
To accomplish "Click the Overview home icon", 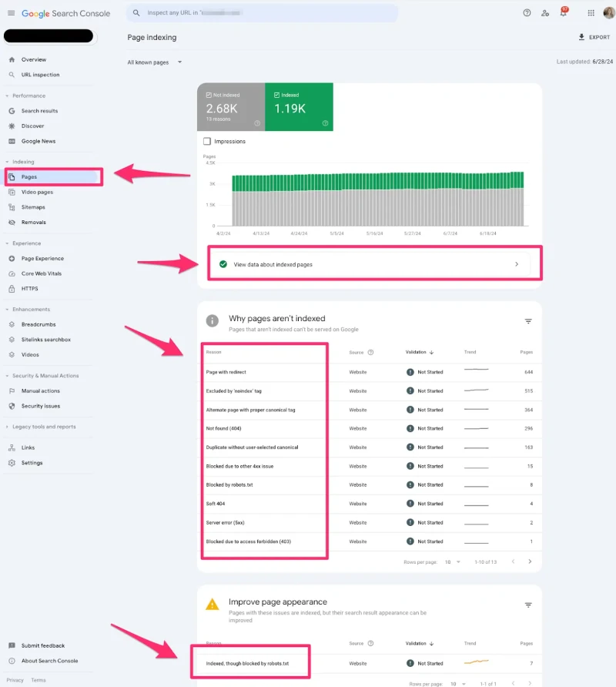I will (12, 59).
